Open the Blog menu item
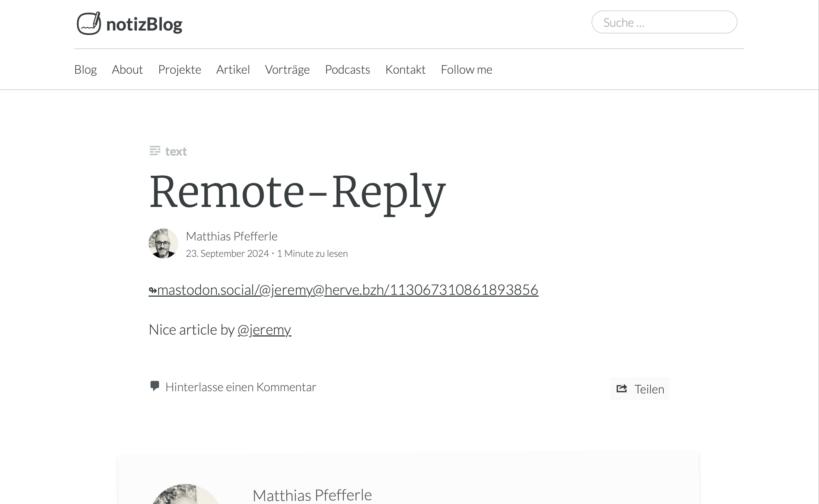Image resolution: width=819 pixels, height=504 pixels. click(86, 70)
